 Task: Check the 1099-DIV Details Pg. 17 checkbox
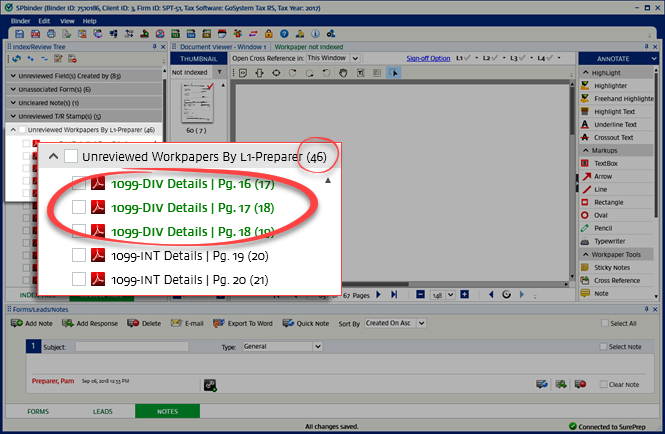click(79, 207)
